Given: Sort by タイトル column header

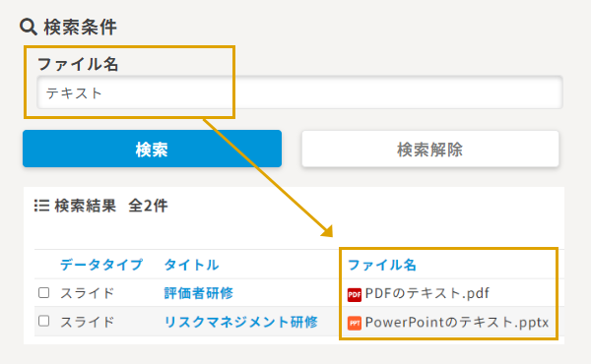Looking at the screenshot, I should [x=191, y=265].
